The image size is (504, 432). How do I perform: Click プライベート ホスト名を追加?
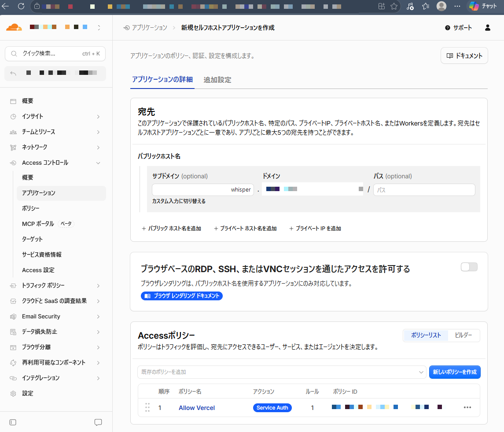pos(245,229)
